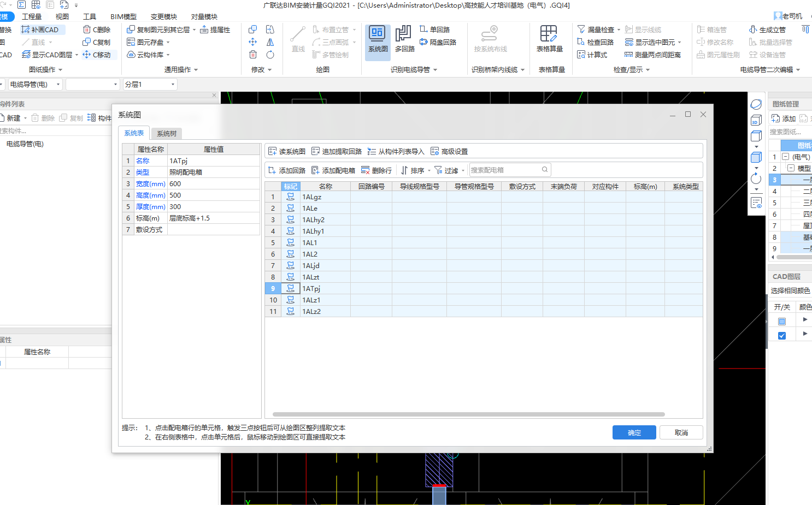Open the 工程量 ribbon tab

[x=32, y=16]
